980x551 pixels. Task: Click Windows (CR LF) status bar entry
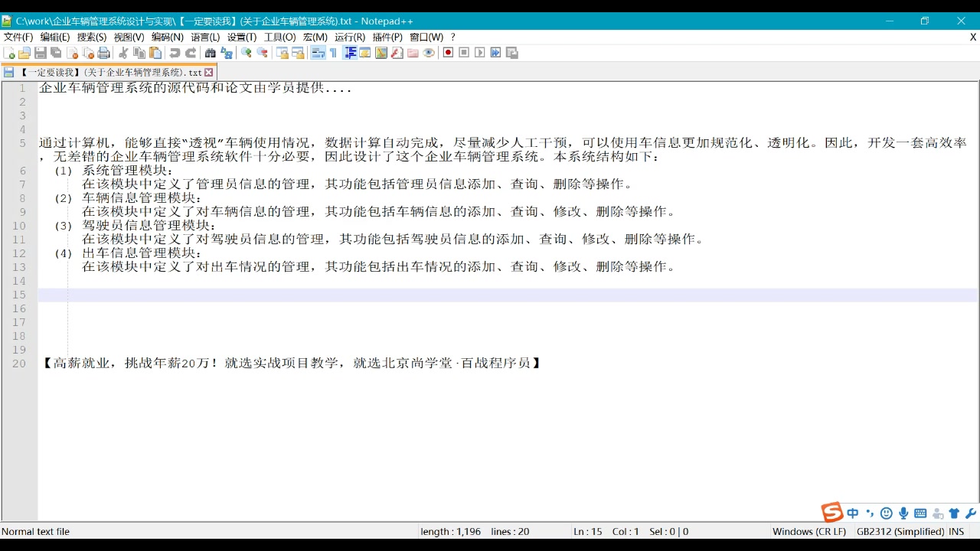click(x=809, y=531)
